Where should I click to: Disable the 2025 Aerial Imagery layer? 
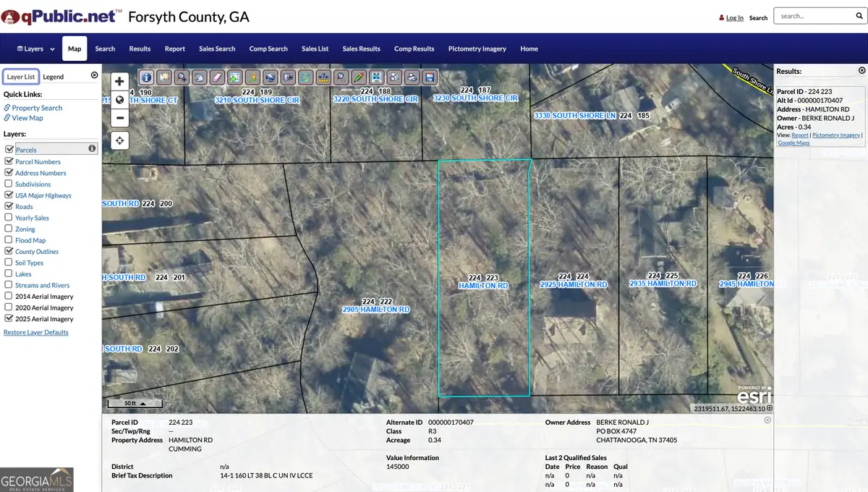[x=7, y=318]
